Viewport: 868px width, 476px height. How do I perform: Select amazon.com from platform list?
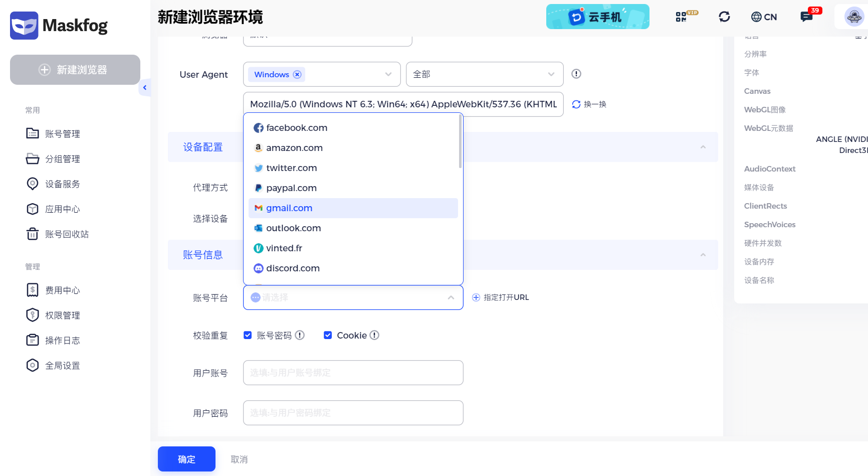[353, 148]
